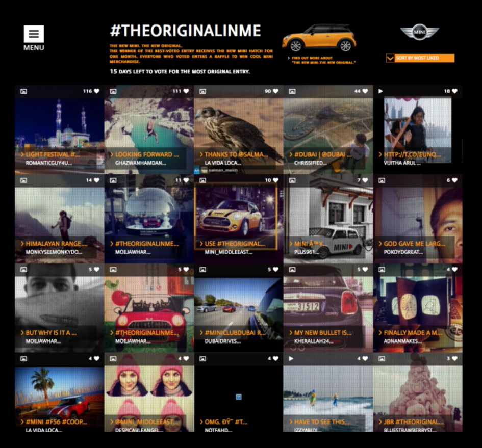Click heart on KHERALLAH24 entry
The width and height of the screenshot is (482, 448).
[365, 269]
